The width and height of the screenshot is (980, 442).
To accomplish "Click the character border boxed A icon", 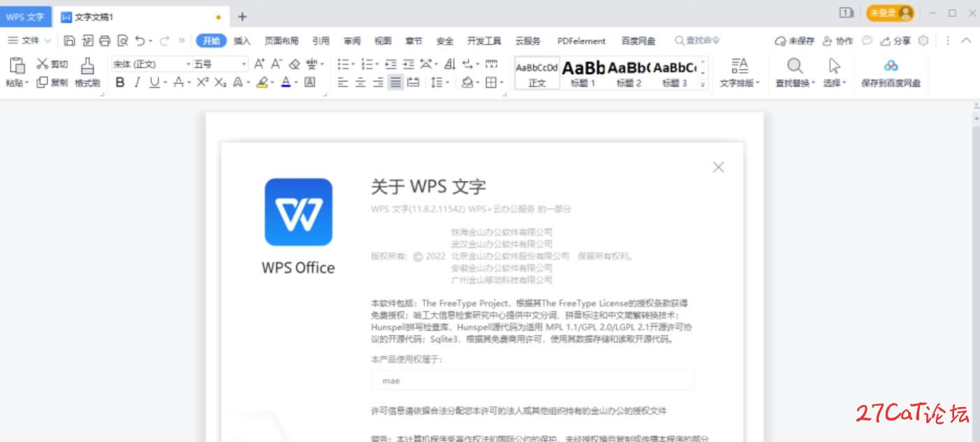I will [x=309, y=82].
